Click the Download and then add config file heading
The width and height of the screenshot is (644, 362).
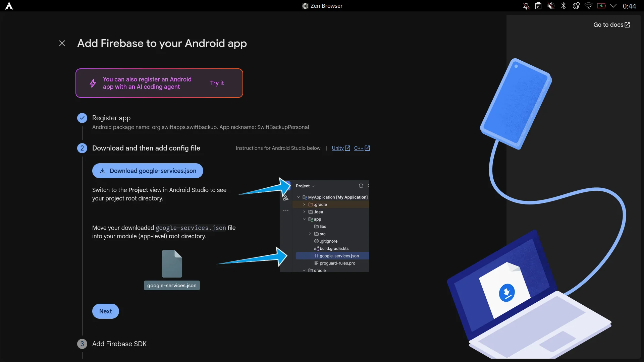tap(146, 148)
